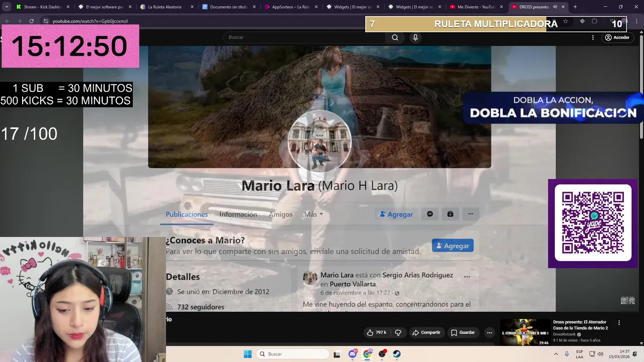Screen dimensions: 644x362
Task: Open OBS Studio from the taskbar
Action: coord(382,354)
